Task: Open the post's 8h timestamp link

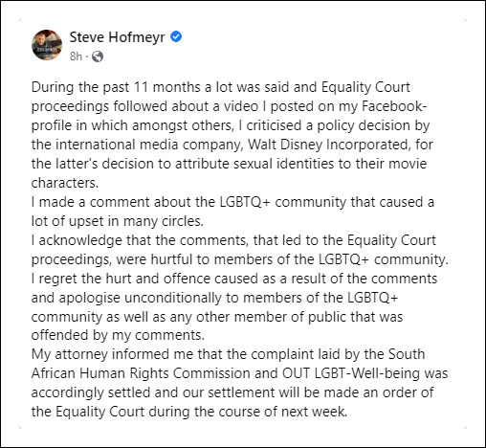Action: click(76, 56)
